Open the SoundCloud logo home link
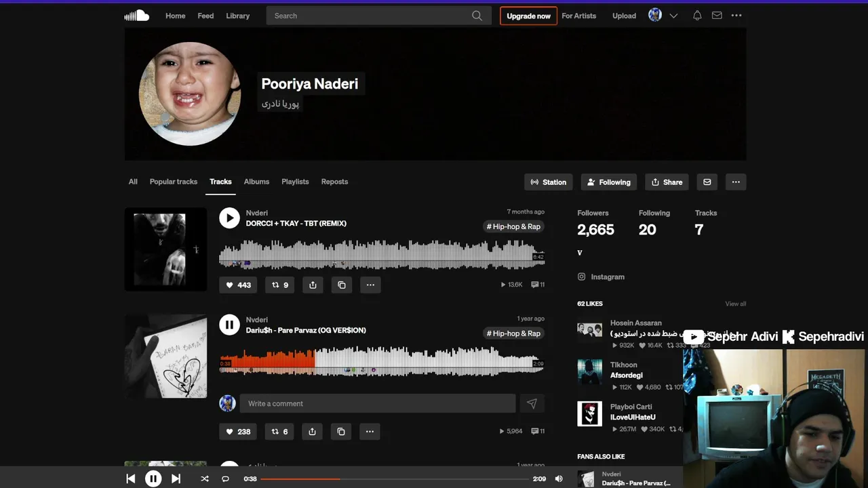The image size is (868, 488). pyautogui.click(x=136, y=16)
